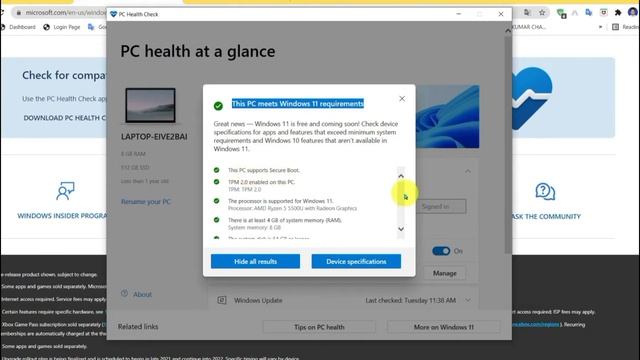Click the Manage button
Viewport: 640px width, 360px height.
pyautogui.click(x=444, y=273)
